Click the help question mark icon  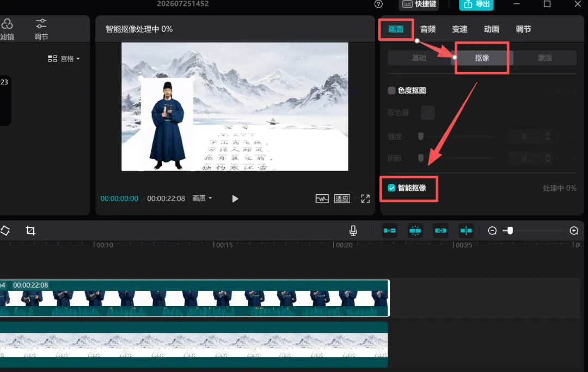378,4
